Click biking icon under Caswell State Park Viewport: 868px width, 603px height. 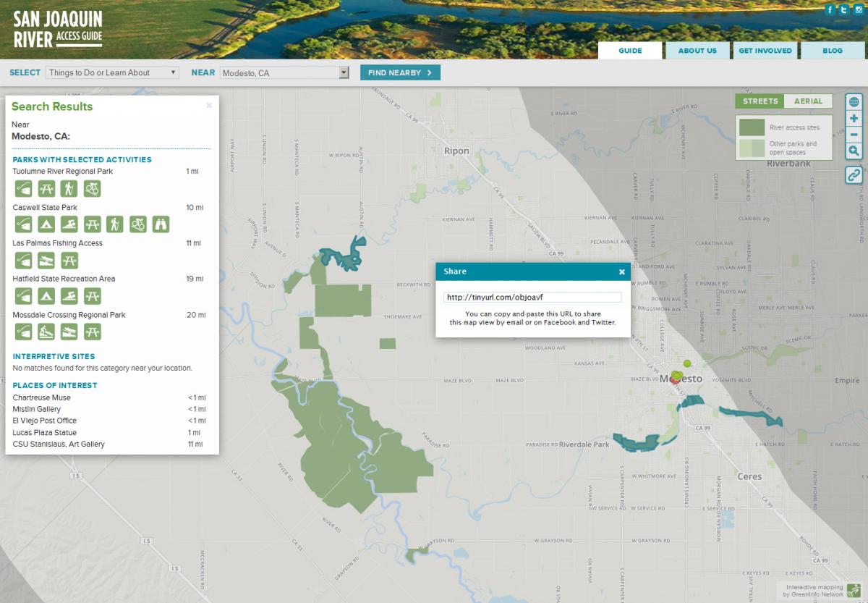tap(137, 224)
